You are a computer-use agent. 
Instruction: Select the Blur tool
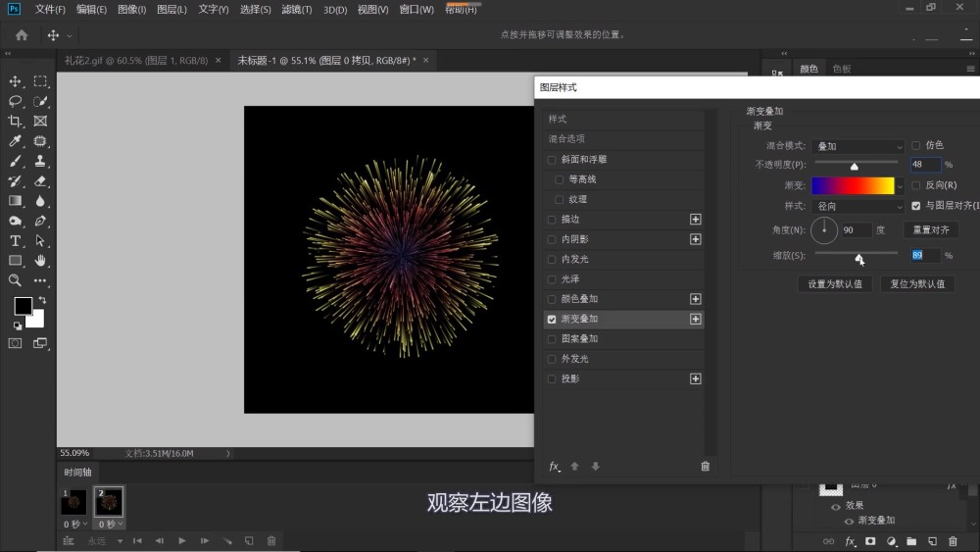40,201
